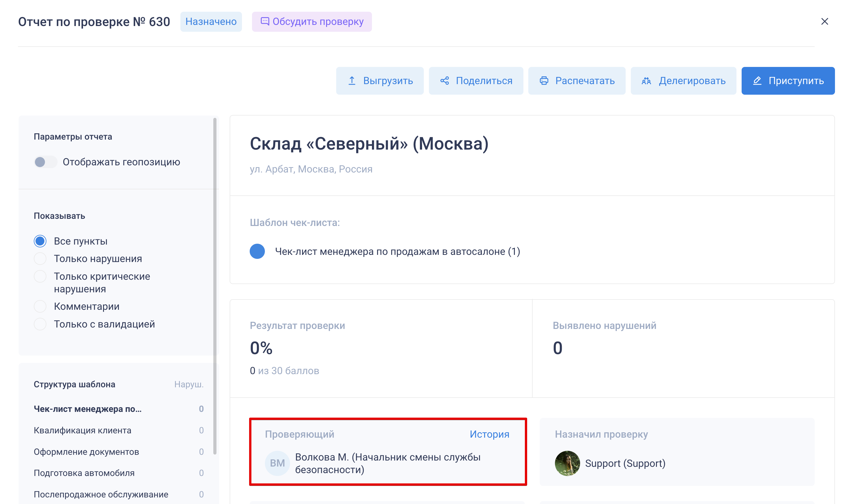Select Только критические нарушения option

[40, 276]
